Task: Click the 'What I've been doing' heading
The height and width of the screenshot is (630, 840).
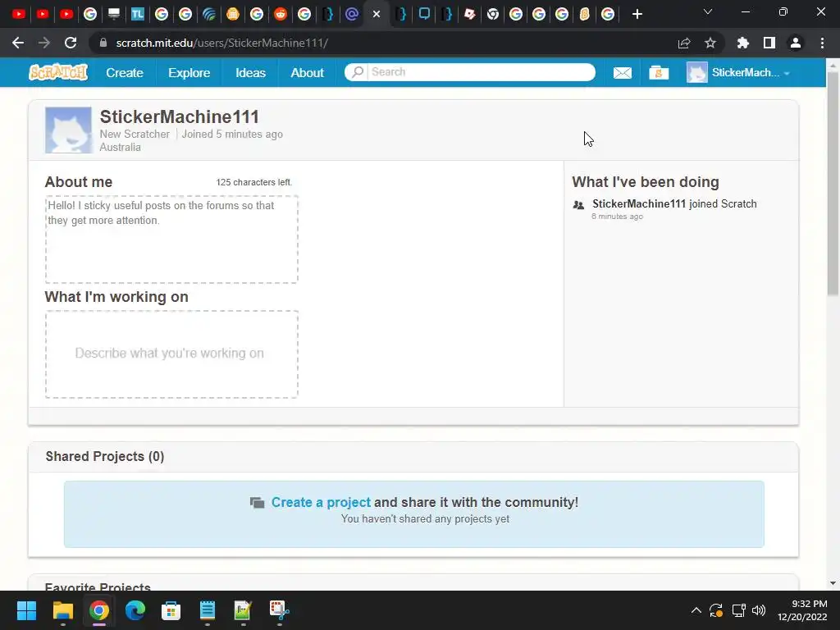Action: [x=645, y=182]
